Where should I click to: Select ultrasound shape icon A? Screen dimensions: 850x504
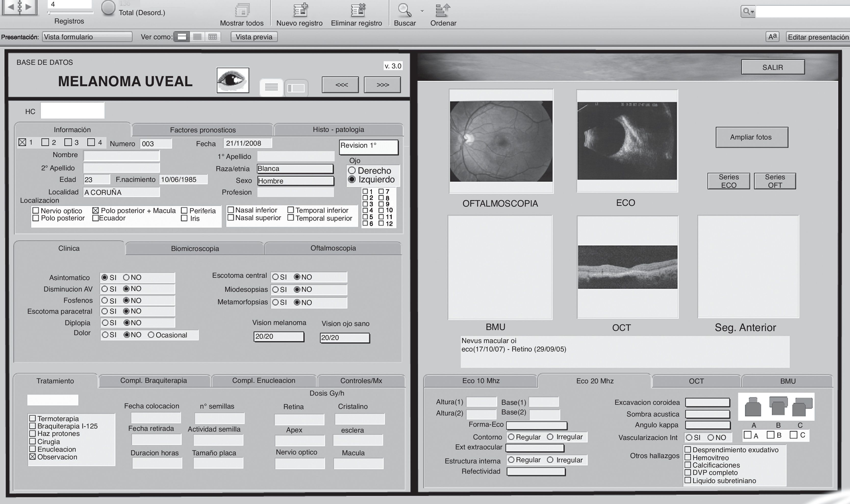pyautogui.click(x=753, y=407)
